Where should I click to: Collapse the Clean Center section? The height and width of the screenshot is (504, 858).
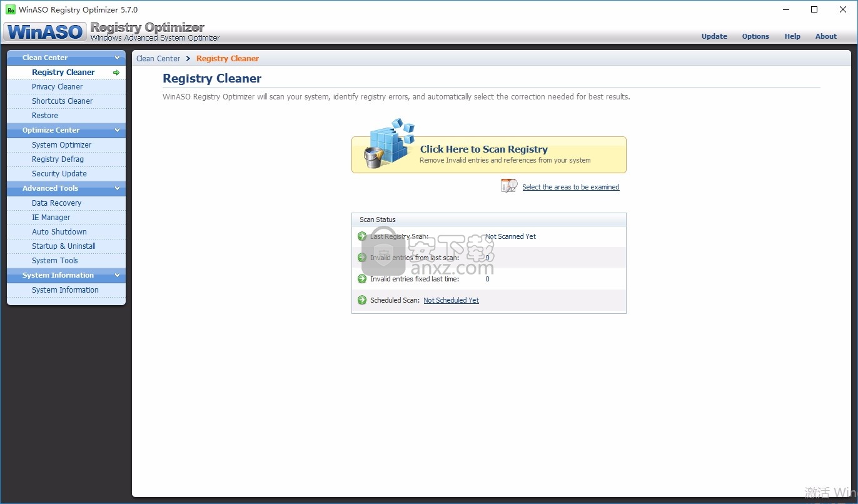tap(117, 58)
